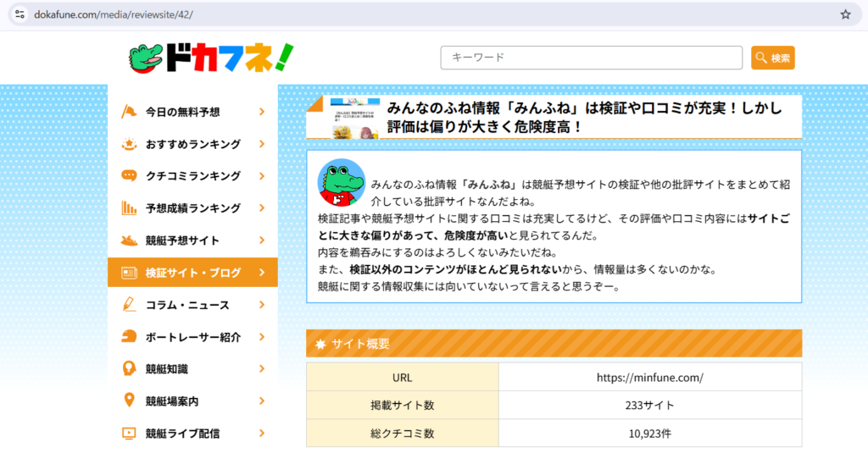This screenshot has width=868, height=459.
Task: Click the speech bubble icon for クチコミランキング
Action: pos(129,176)
